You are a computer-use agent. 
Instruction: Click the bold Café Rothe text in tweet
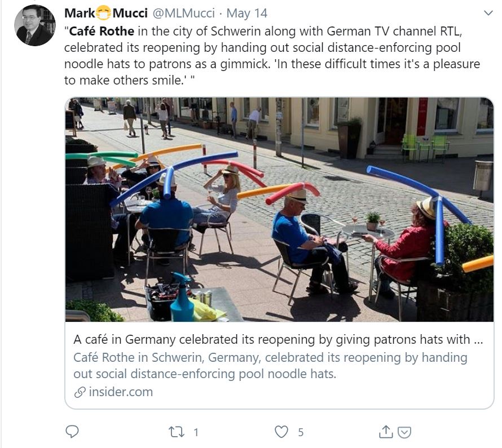(x=102, y=31)
